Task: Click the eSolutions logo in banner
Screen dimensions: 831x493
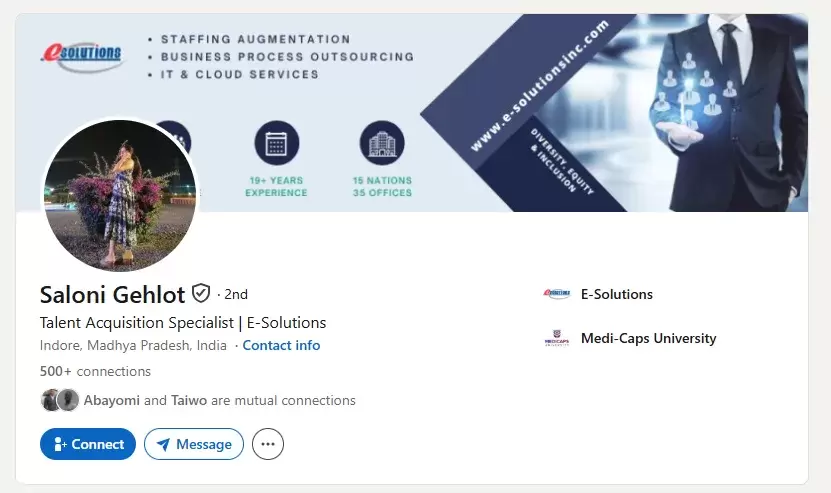Action: pos(82,53)
